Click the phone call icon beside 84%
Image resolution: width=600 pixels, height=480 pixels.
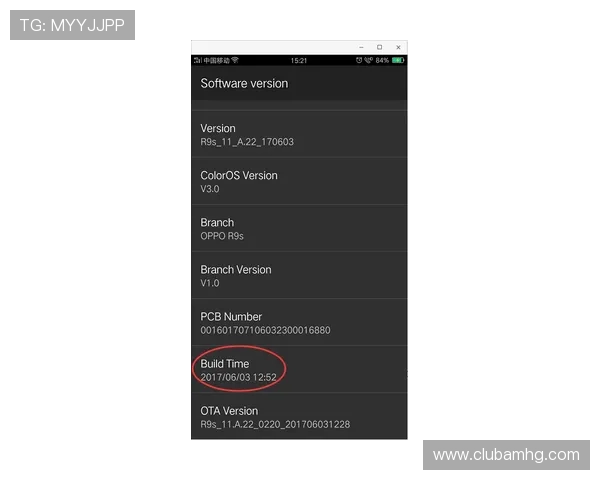point(368,60)
